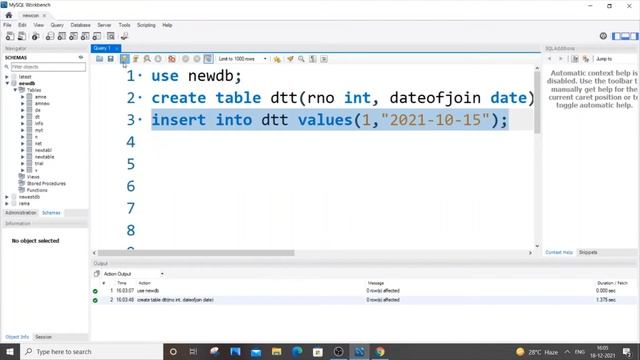Toggle invisible characters icon in editor toolbar
Viewport: 640px width, 360px height.
click(x=313, y=59)
